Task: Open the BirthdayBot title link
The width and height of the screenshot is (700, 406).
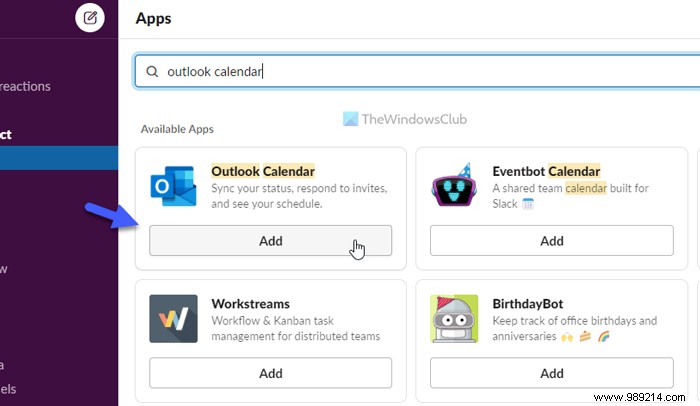Action: [x=528, y=304]
